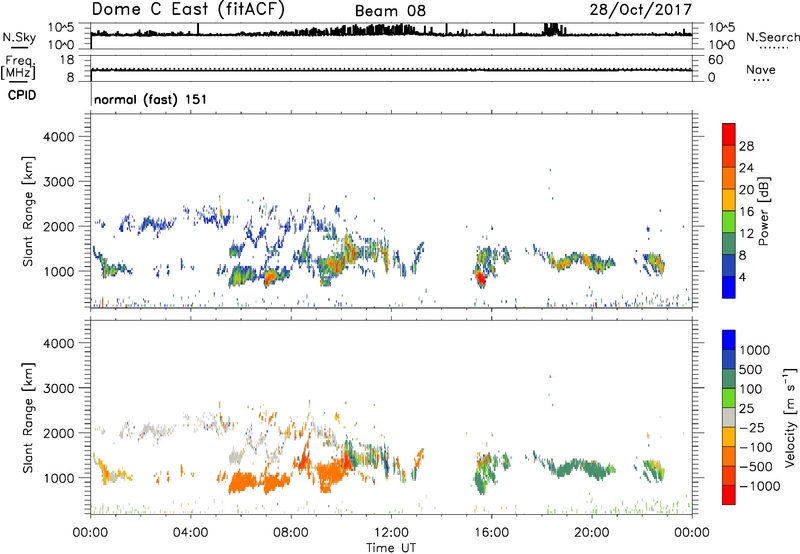Click the velocity panel 'Slant Range [km]' label
Viewport: 800px width, 554px height.
point(28,417)
